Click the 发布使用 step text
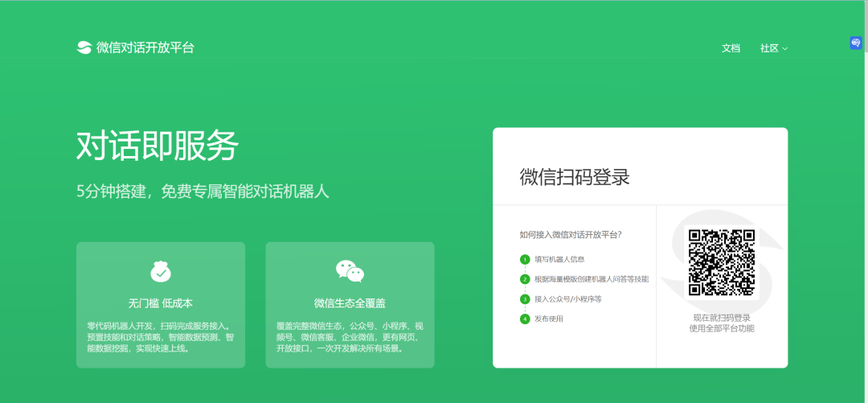 549,319
